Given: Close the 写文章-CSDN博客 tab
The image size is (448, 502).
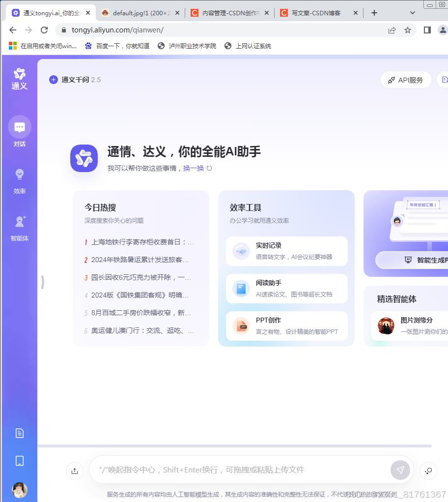Looking at the screenshot, I should pyautogui.click(x=356, y=13).
